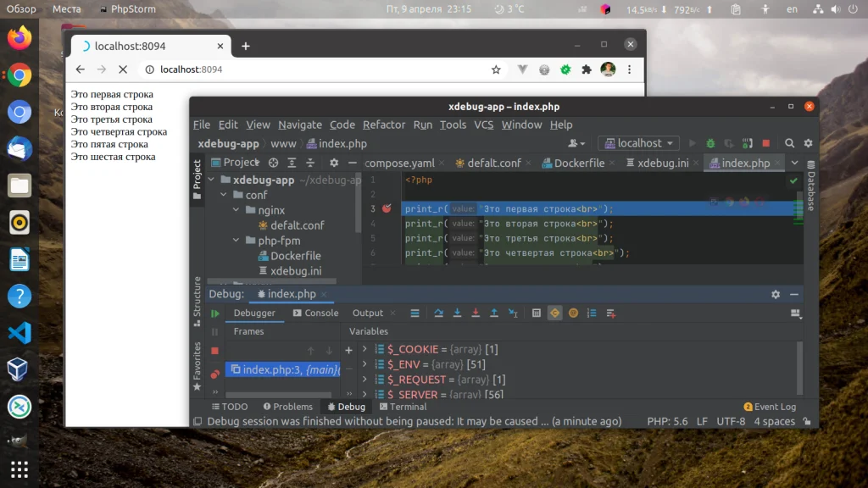868x488 pixels.
Task: Open PhpStorm Settings via gear icon
Action: point(807,144)
